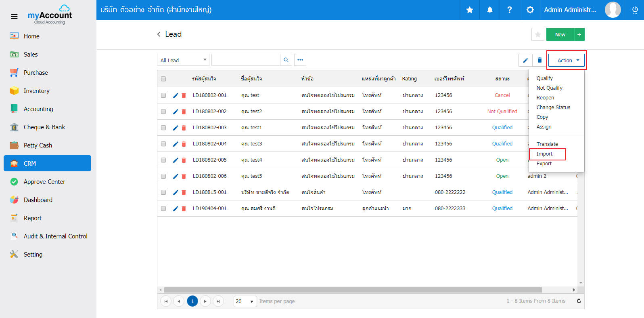Open the help question mark icon
Image resolution: width=644 pixels, height=318 pixels.
[x=510, y=10]
